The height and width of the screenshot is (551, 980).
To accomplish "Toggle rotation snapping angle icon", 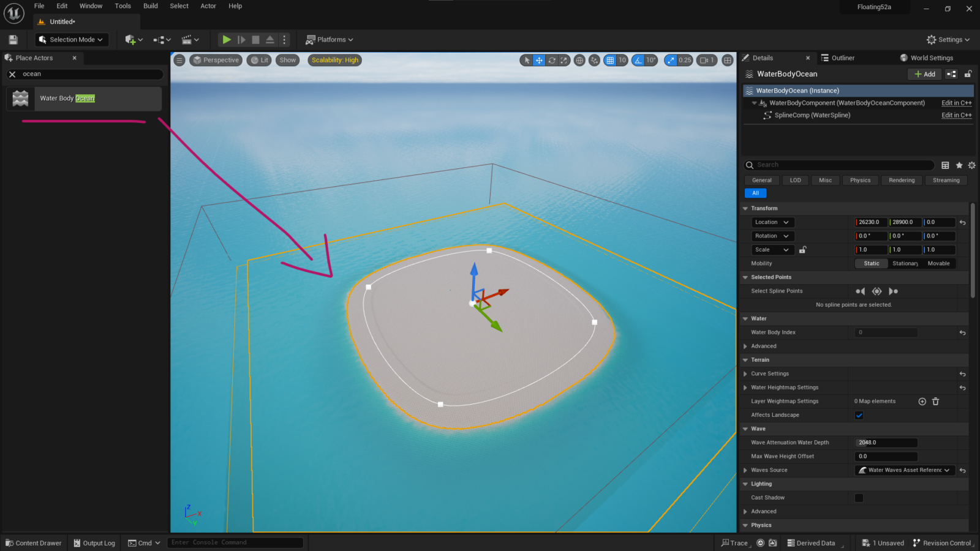I will 638,60.
